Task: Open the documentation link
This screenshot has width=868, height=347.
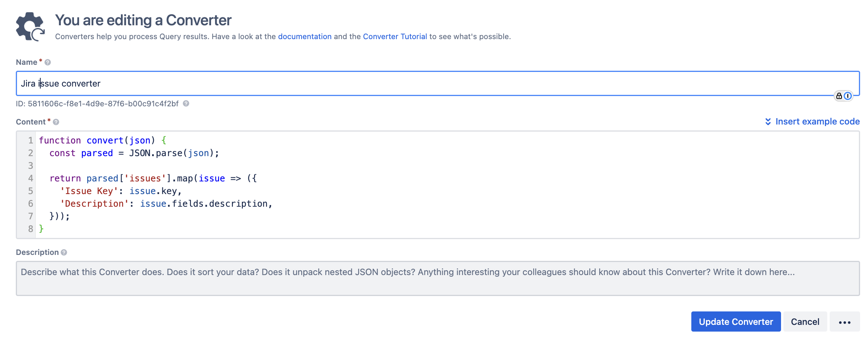Action: point(304,37)
